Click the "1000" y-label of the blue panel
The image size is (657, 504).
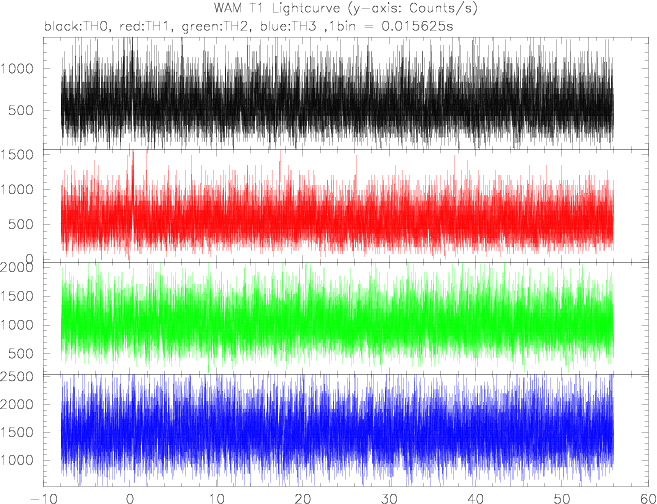click(x=16, y=460)
